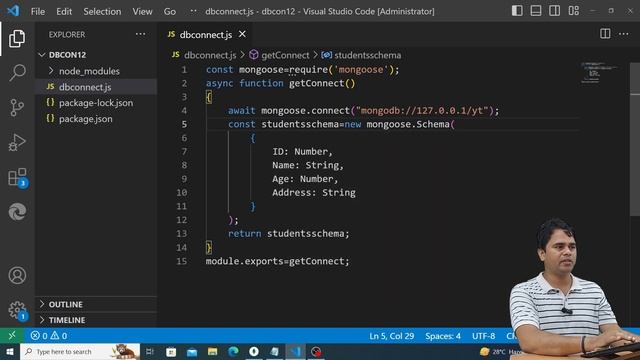
Task: Open the Go menu
Action: click(169, 11)
